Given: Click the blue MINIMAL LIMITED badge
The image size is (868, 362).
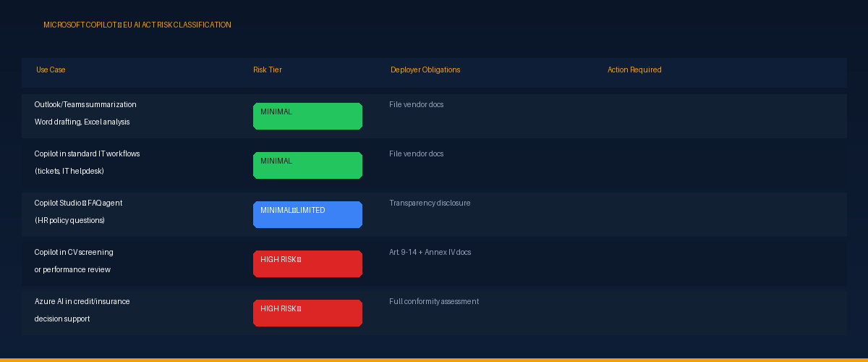Looking at the screenshot, I should [307, 214].
